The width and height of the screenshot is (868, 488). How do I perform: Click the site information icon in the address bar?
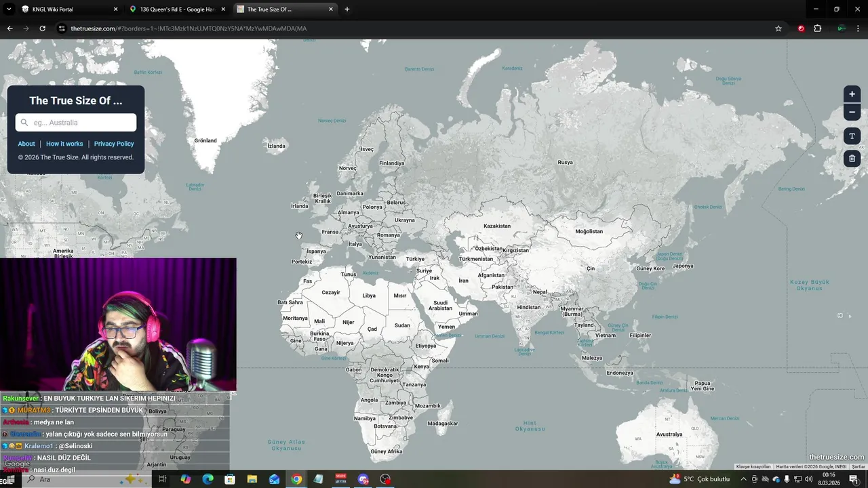[62, 28]
